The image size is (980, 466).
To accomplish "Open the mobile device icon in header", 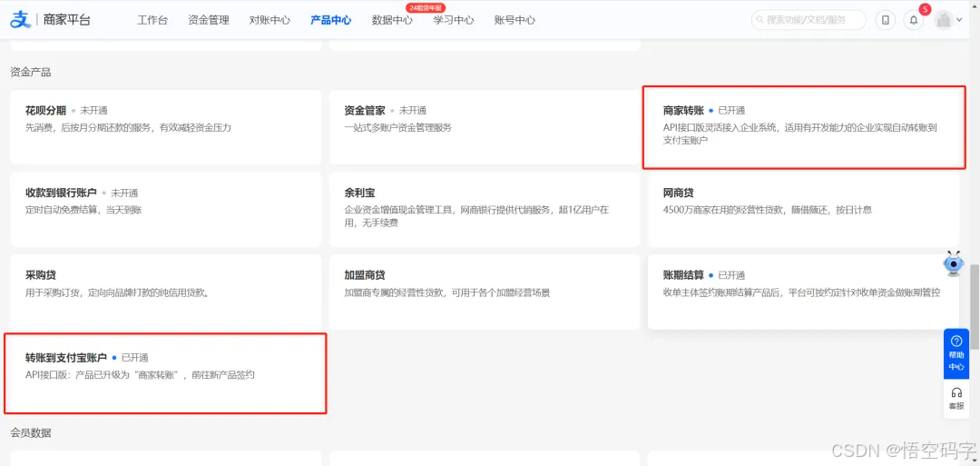I will pos(885,20).
